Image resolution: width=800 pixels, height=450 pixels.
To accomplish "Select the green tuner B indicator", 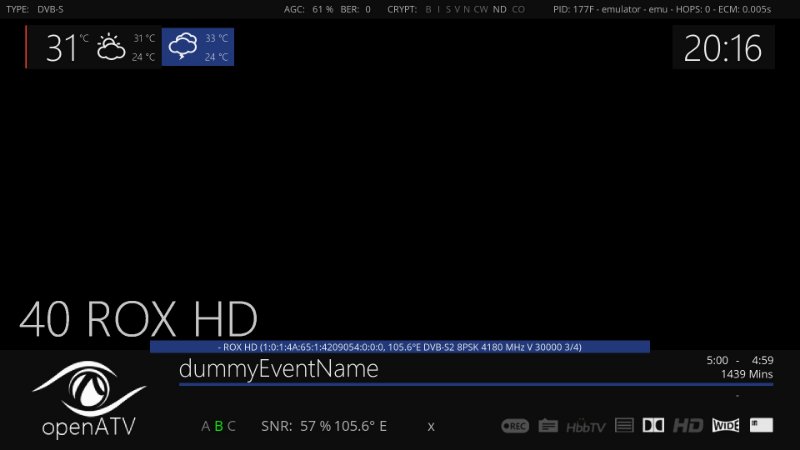I will 219,426.
